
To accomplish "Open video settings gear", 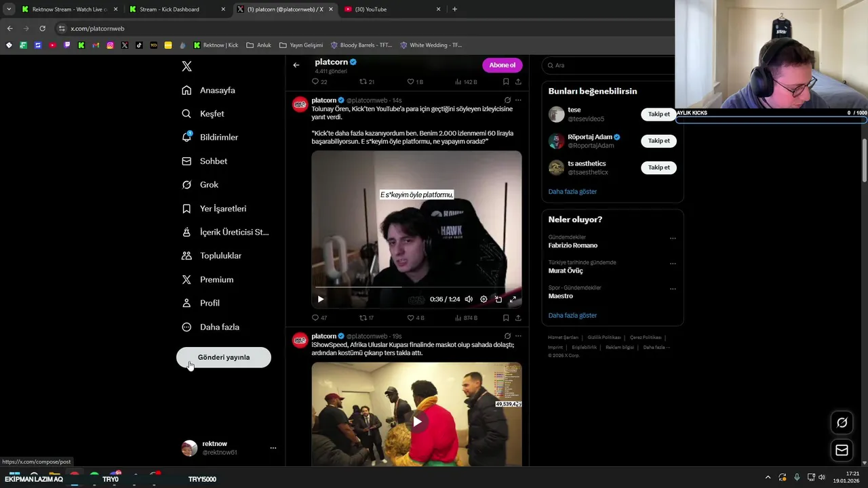I will coord(484,299).
